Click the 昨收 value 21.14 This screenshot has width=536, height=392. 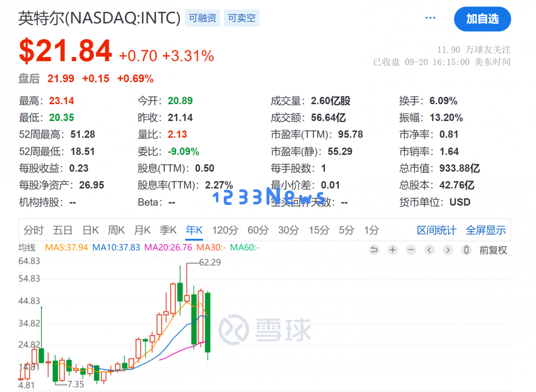pyautogui.click(x=180, y=118)
